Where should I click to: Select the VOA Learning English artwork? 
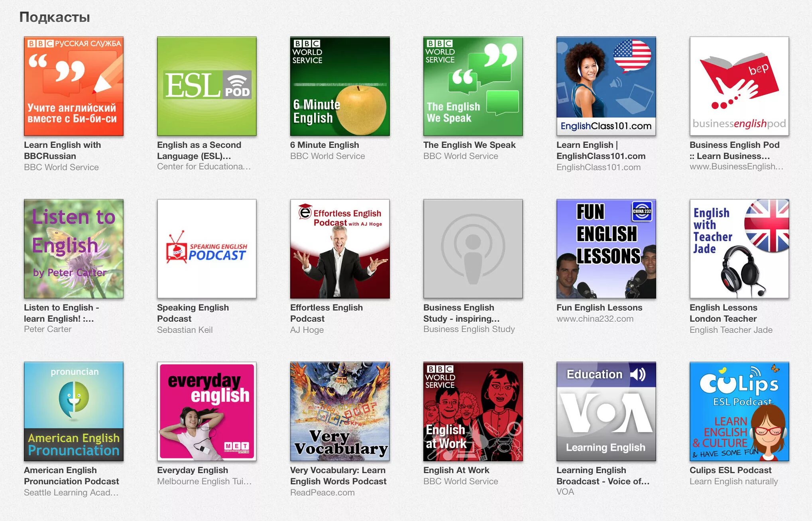[x=606, y=411]
